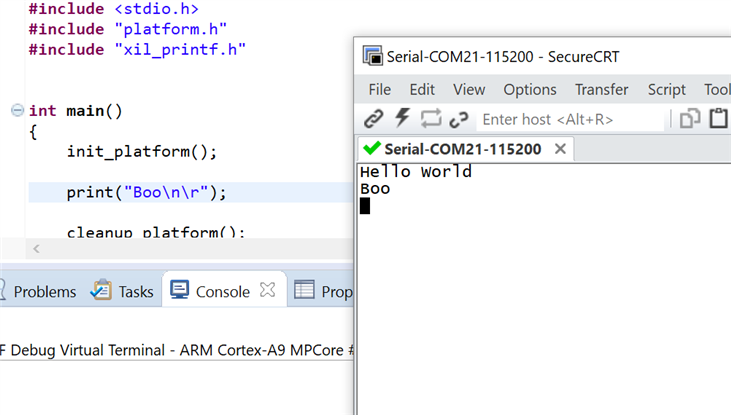This screenshot has height=415, width=731.
Task: Click the Debug Virtual Terminal console title
Action: tap(177, 350)
